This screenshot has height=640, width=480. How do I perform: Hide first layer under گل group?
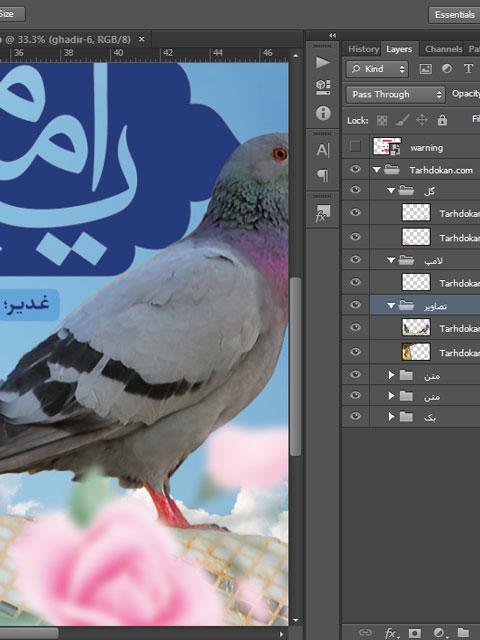click(356, 212)
